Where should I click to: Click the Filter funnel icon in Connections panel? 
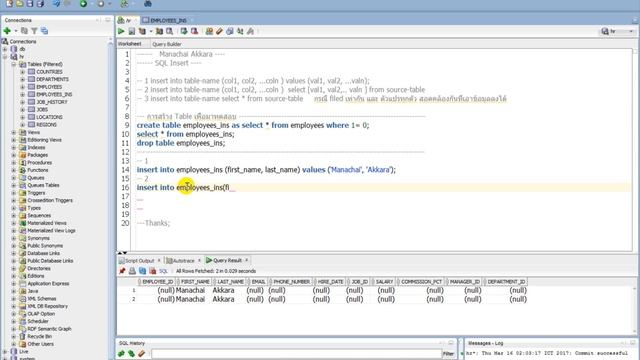pyautogui.click(x=34, y=31)
